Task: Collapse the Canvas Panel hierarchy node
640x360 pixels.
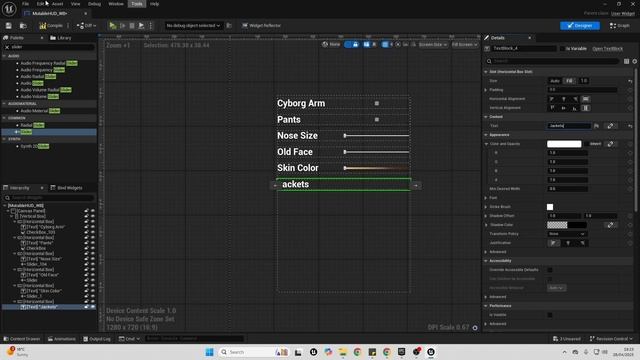Action: (x=8, y=211)
